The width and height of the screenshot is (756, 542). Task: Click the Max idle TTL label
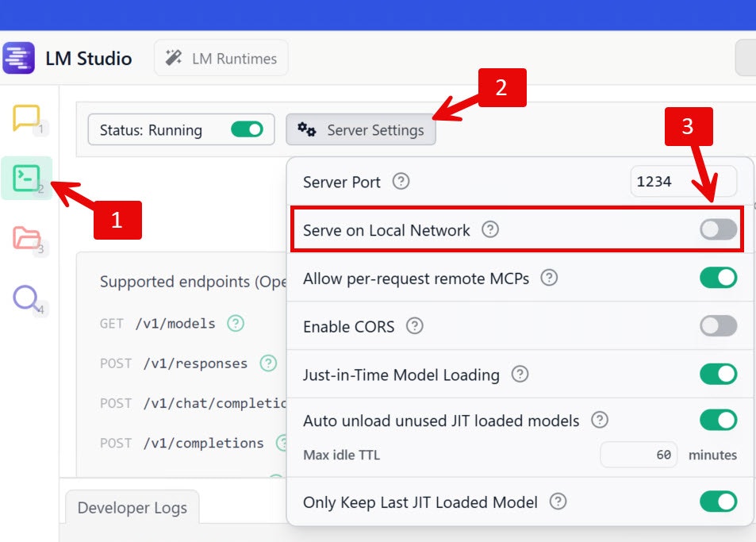point(341,455)
